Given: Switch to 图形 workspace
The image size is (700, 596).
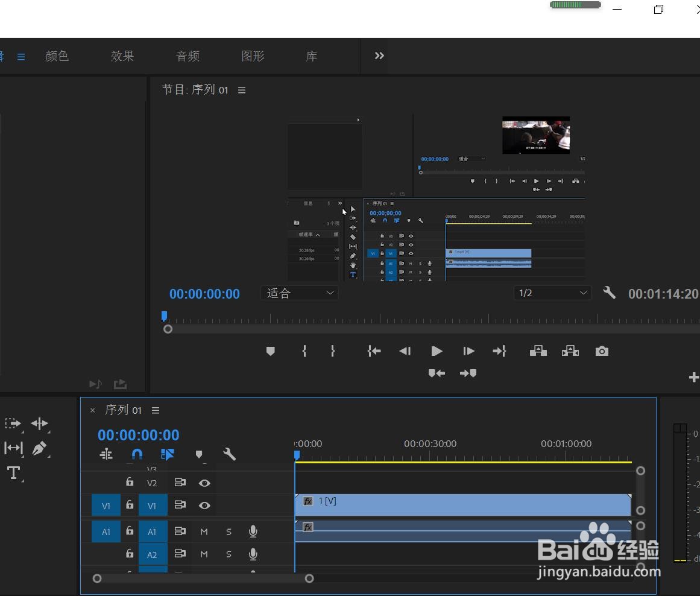Looking at the screenshot, I should tap(253, 56).
